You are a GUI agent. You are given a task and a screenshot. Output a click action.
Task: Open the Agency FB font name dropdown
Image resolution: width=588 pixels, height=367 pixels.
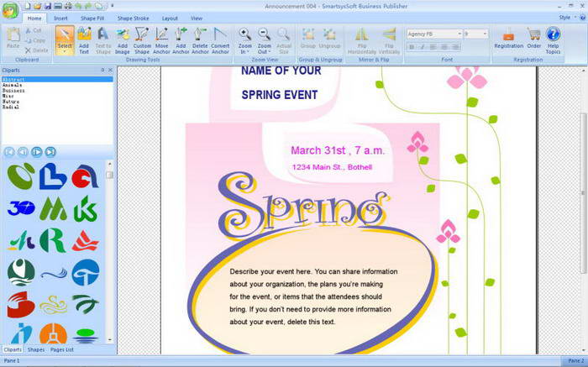point(459,34)
